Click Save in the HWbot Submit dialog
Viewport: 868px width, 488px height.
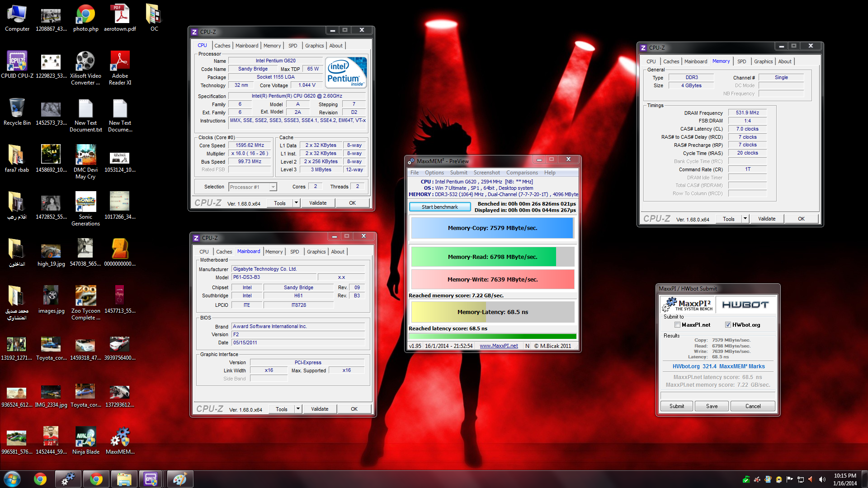point(712,406)
